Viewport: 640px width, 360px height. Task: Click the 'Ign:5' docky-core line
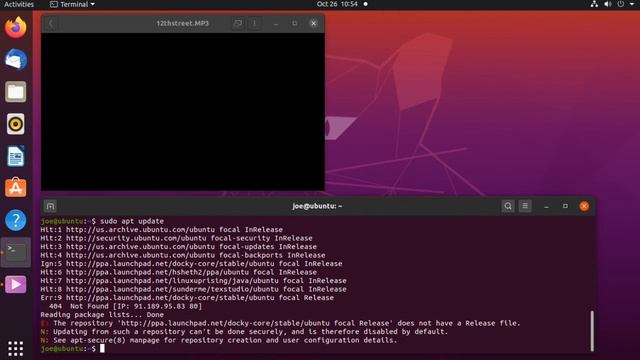pyautogui.click(x=191, y=264)
